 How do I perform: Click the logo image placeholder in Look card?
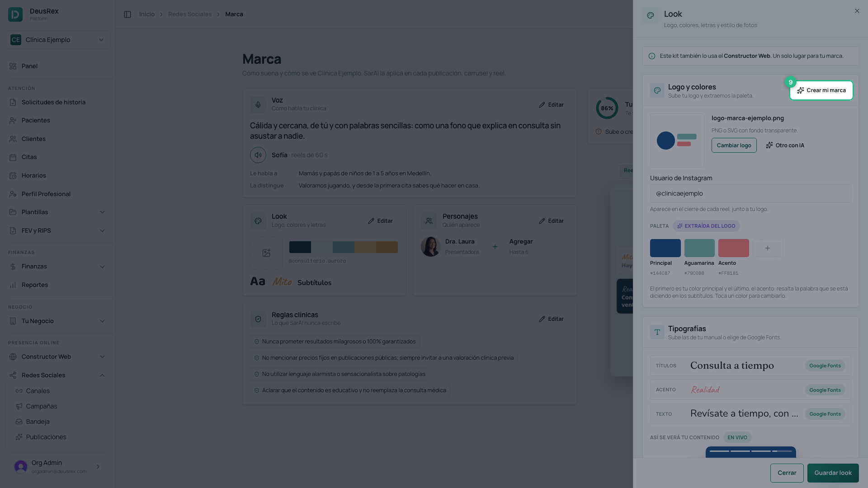click(x=266, y=253)
